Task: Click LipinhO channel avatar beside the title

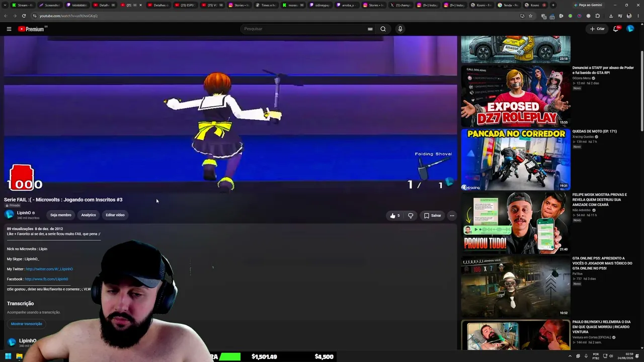Action: [x=10, y=215]
